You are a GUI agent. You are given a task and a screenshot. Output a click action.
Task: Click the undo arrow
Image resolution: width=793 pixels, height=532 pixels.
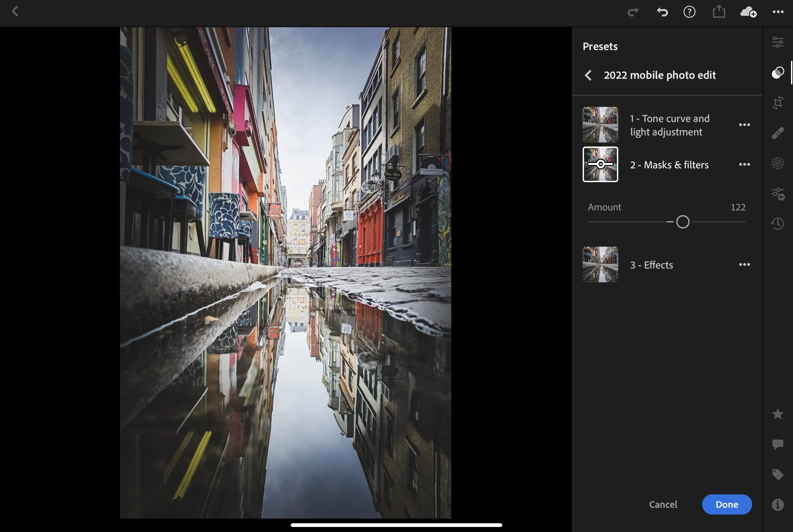coord(662,12)
